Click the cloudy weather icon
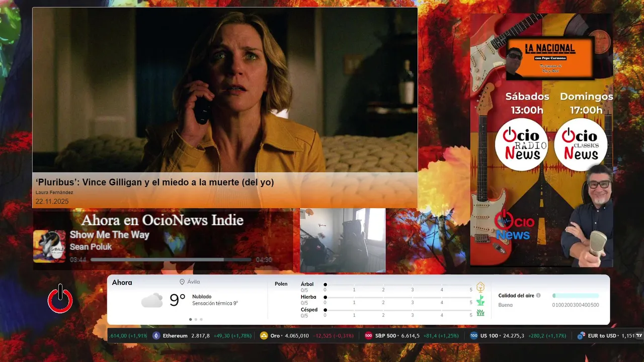644x362 pixels. pos(152,300)
